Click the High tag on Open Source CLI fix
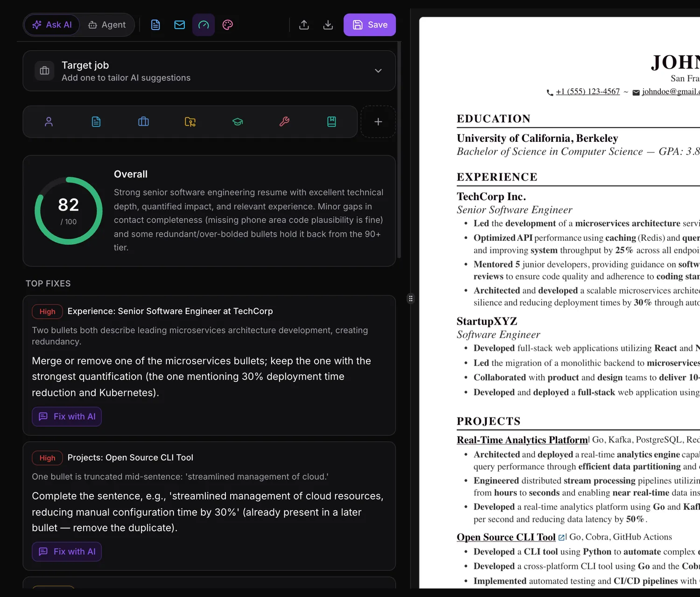This screenshot has width=700, height=597. (47, 458)
